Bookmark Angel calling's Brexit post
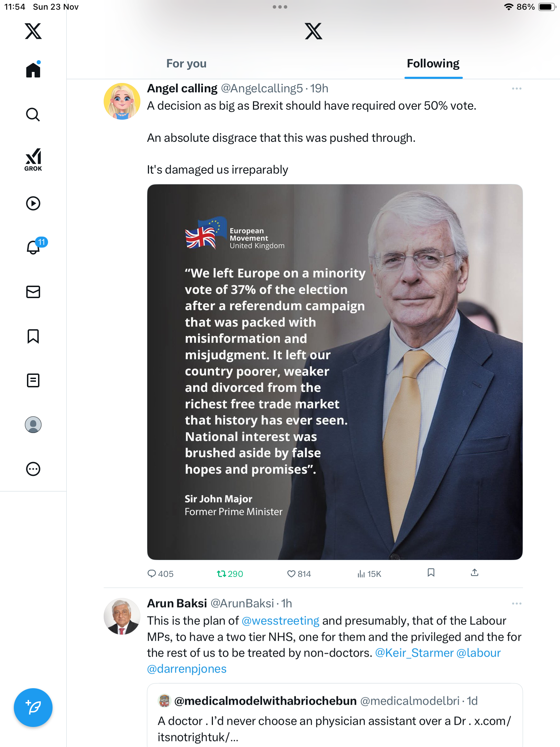 coord(431,573)
